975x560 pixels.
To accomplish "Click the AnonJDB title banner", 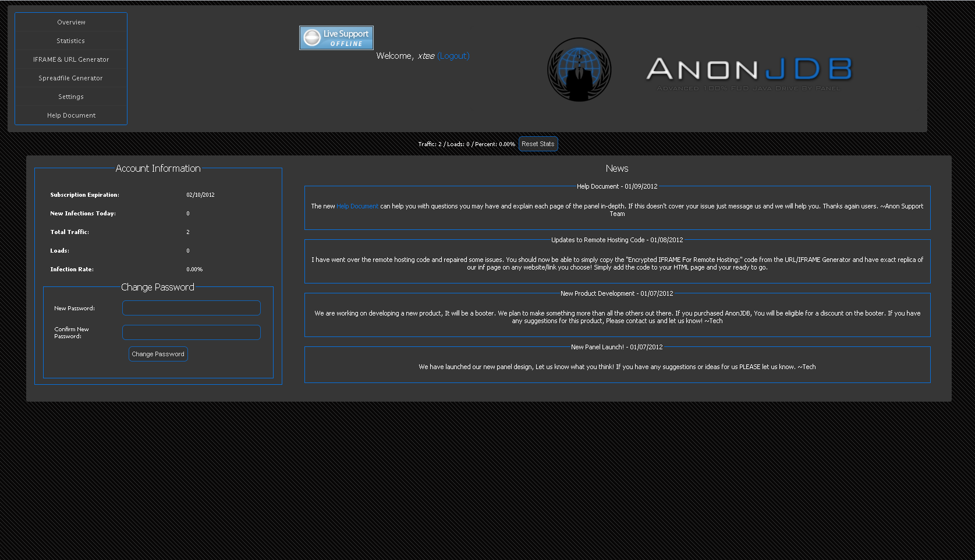I will click(x=749, y=73).
